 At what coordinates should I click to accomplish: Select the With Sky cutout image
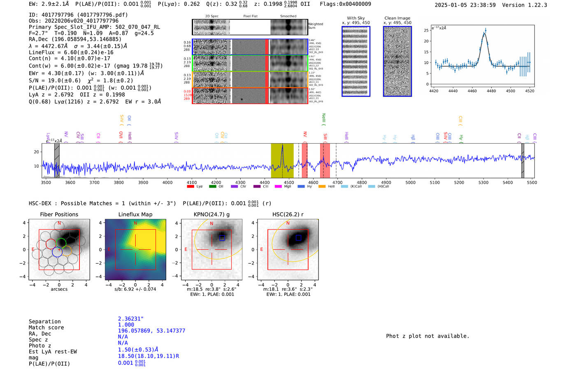click(356, 61)
